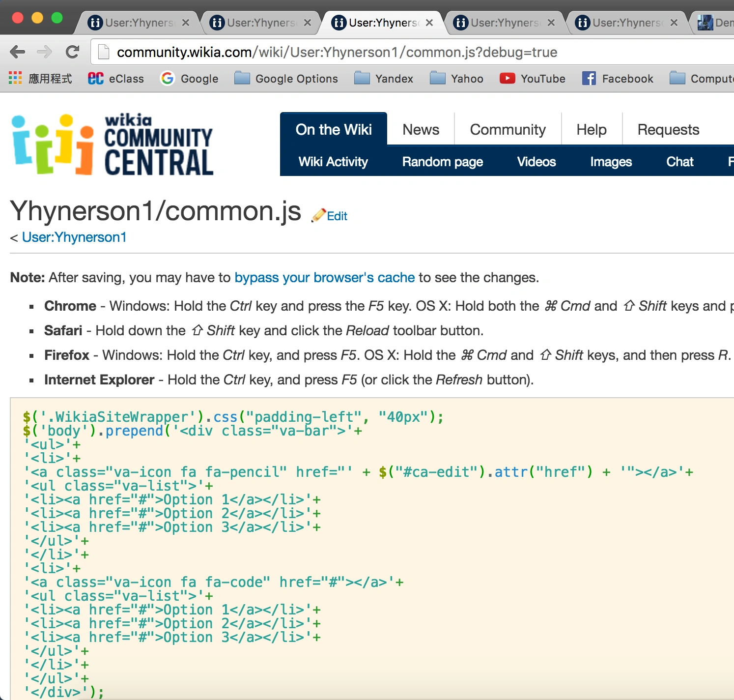
Task: Expand the Yandex bookmark folder
Action: (384, 79)
